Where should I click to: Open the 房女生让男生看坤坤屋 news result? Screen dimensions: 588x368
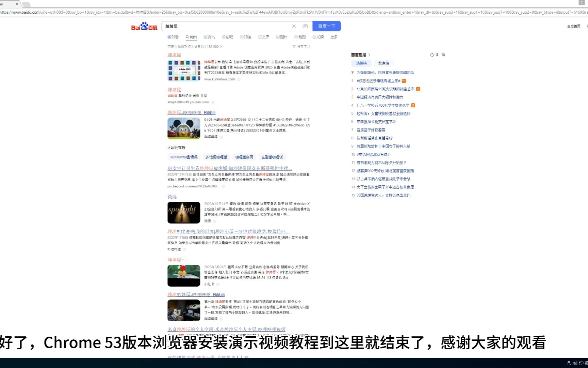pos(230,169)
